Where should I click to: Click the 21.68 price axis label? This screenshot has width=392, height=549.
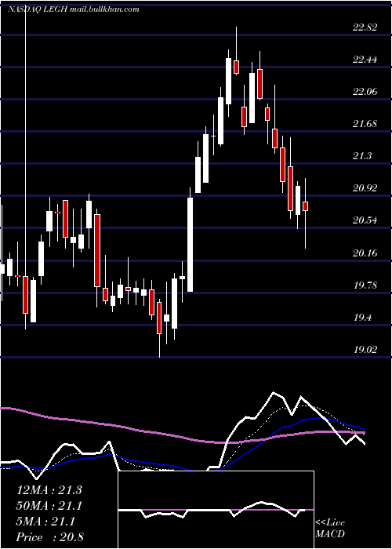tap(365, 124)
